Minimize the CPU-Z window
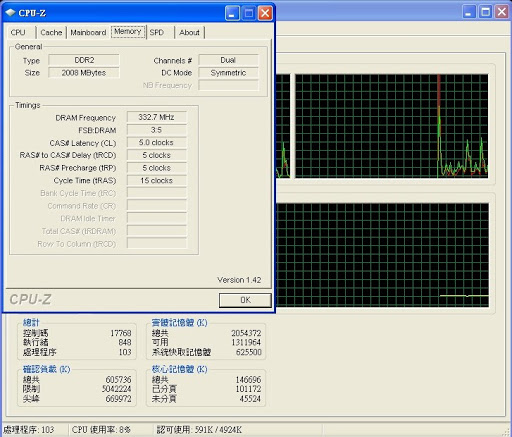The image size is (512, 437). (x=232, y=13)
